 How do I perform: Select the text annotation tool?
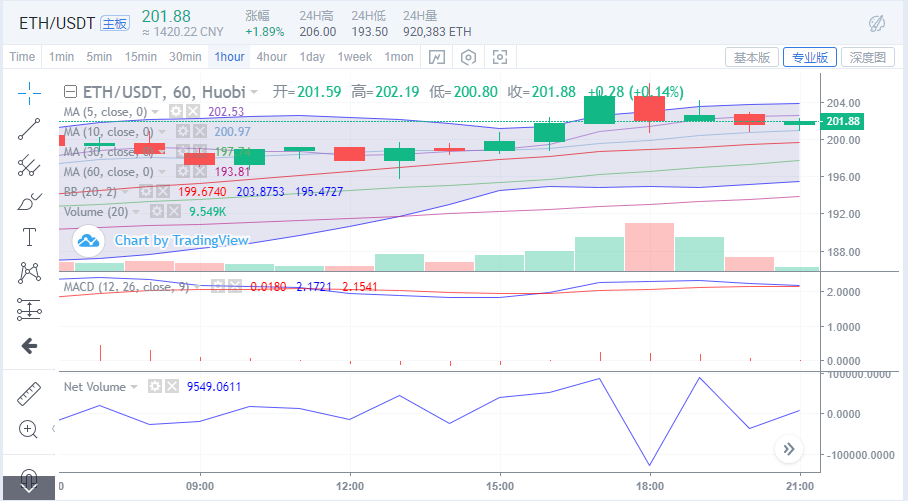[x=29, y=237]
